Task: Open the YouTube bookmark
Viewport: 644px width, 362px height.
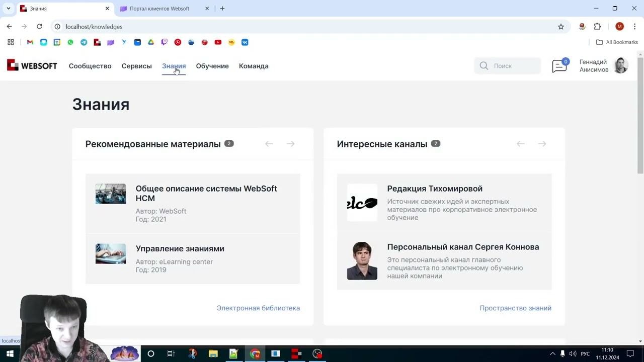Action: click(218, 42)
